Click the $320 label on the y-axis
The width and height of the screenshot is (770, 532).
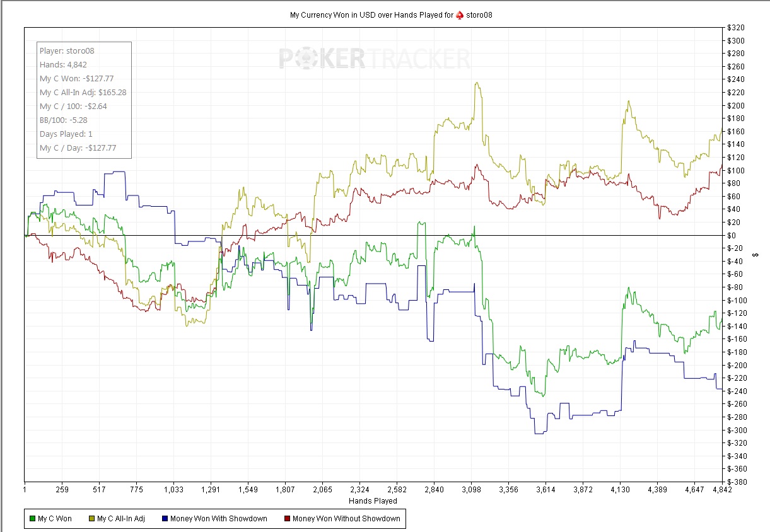click(735, 28)
